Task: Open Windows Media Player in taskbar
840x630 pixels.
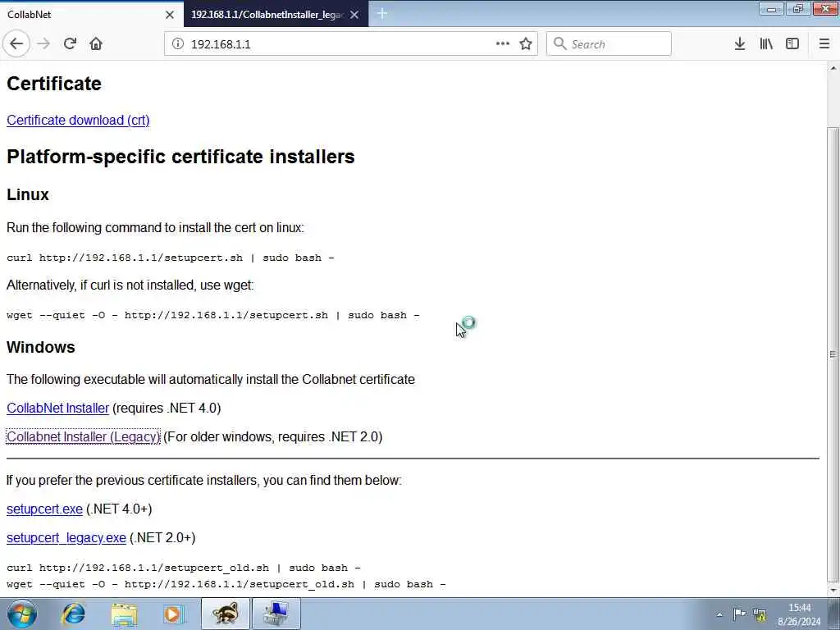Action: [x=174, y=614]
